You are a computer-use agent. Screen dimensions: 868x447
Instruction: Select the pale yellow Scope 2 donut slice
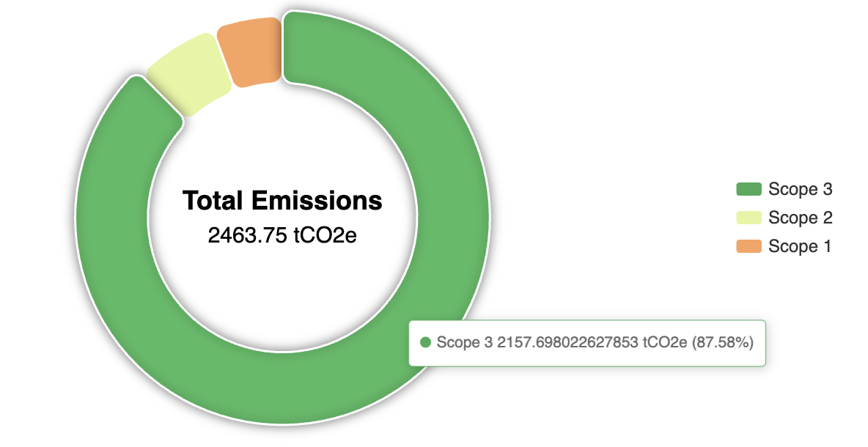point(188,74)
